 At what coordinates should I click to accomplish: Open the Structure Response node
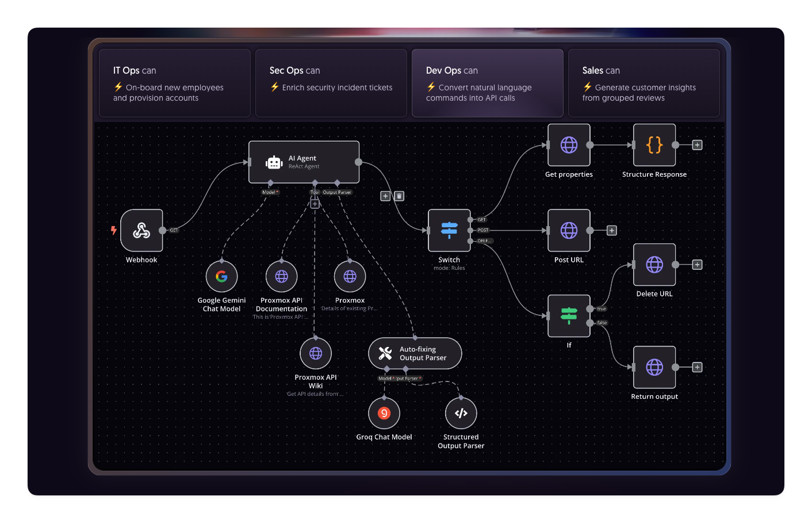pyautogui.click(x=654, y=145)
